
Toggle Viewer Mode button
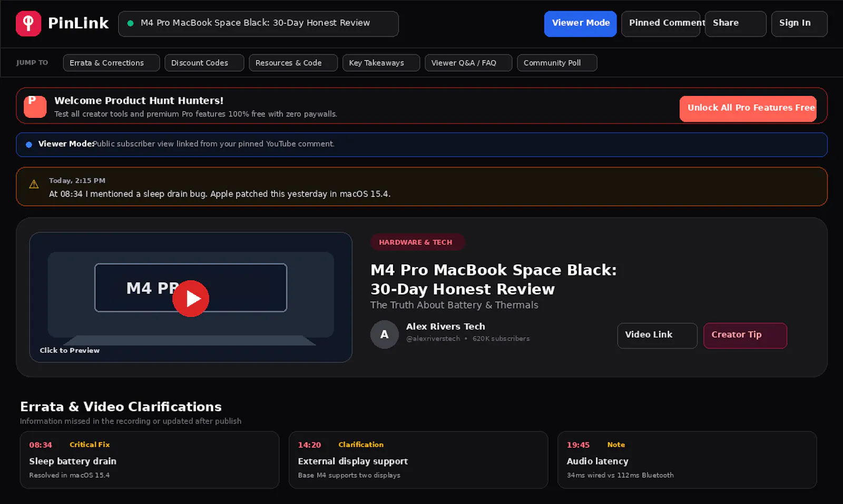click(581, 24)
